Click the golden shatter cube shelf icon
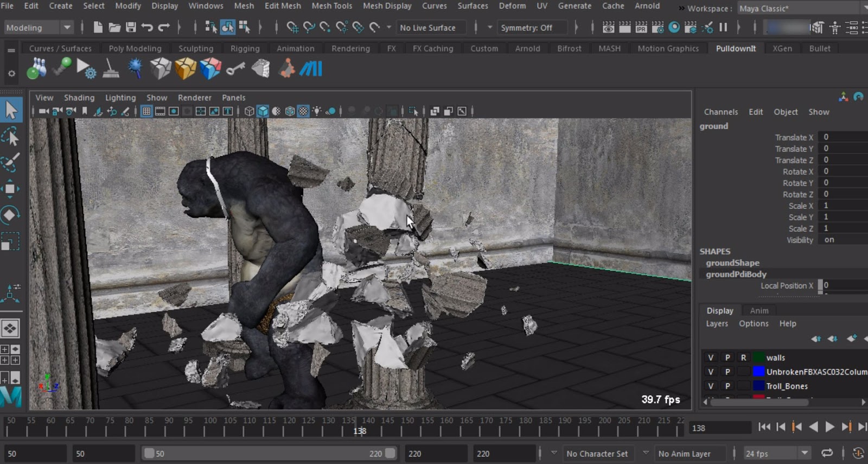Screen dimensions: 868x464 click(x=185, y=69)
